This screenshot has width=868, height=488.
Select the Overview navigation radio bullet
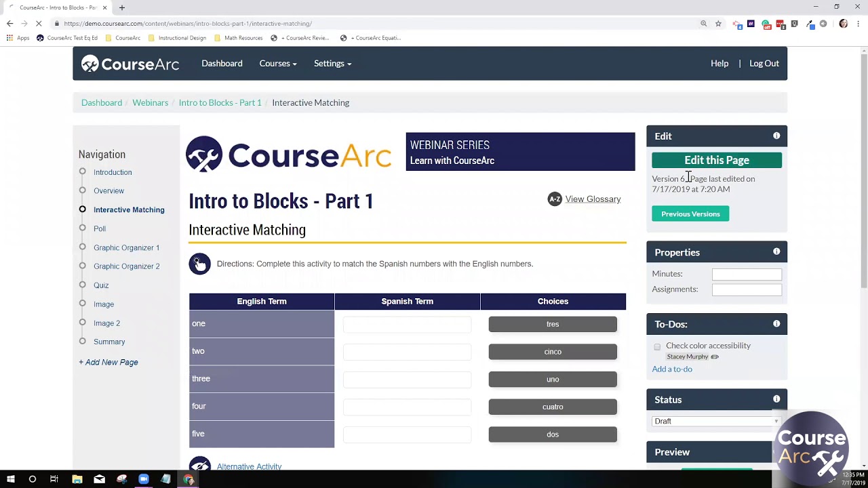[82, 190]
